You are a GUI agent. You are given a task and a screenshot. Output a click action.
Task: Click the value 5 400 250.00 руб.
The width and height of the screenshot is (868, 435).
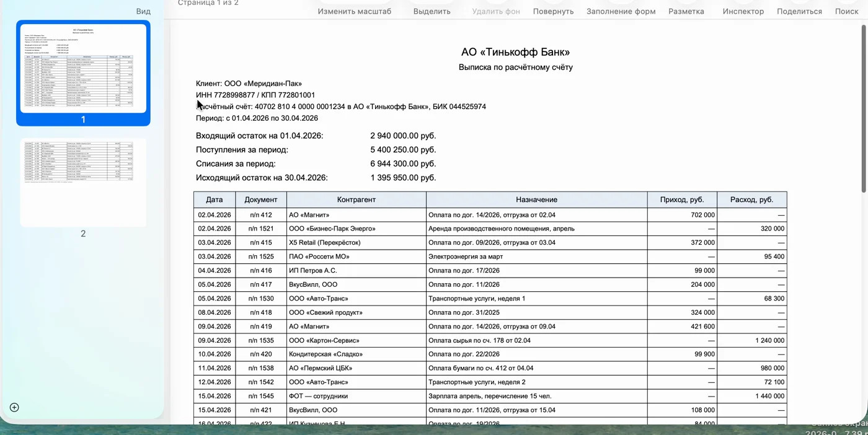[403, 149]
